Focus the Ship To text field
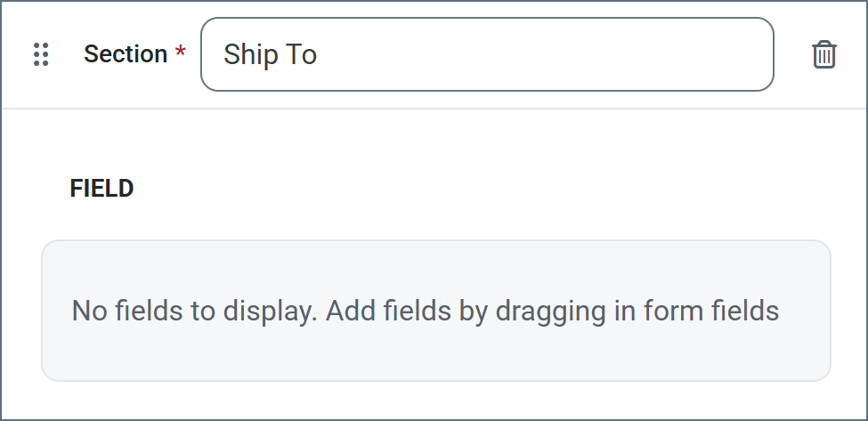Screen dimensions: 868x421 (487, 54)
